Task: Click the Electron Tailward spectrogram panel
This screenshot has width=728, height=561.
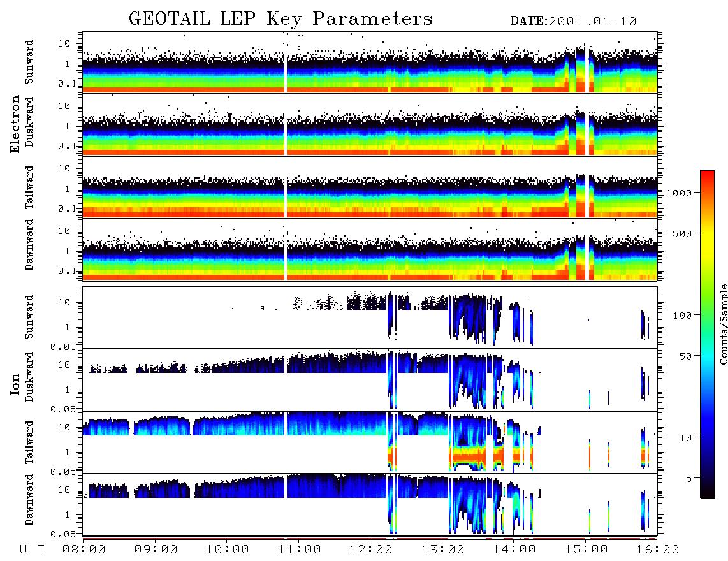Action: click(370, 187)
